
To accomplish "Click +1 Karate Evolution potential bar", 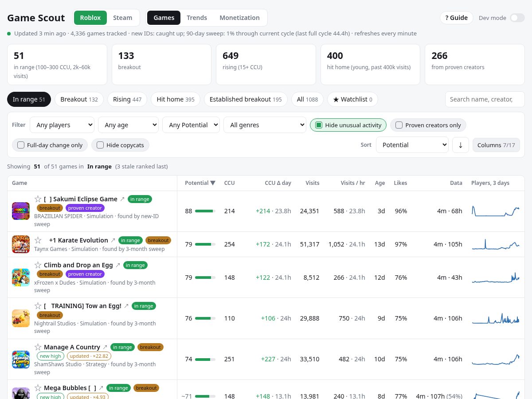I will click(205, 244).
